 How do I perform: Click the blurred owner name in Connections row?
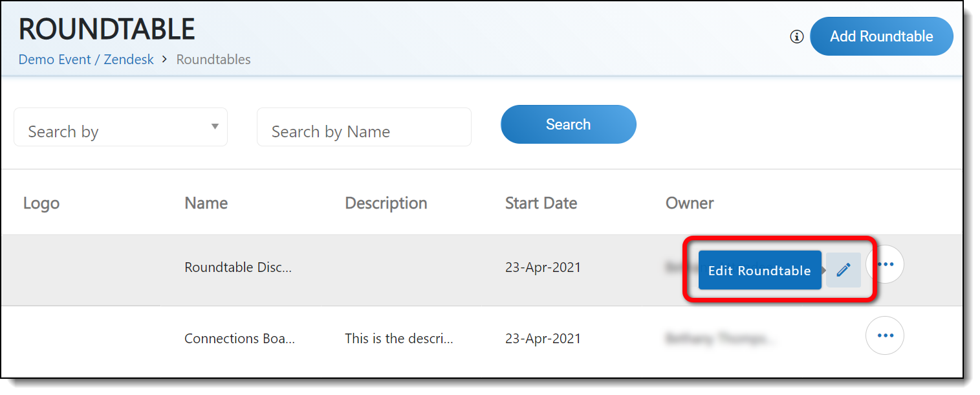(x=720, y=339)
